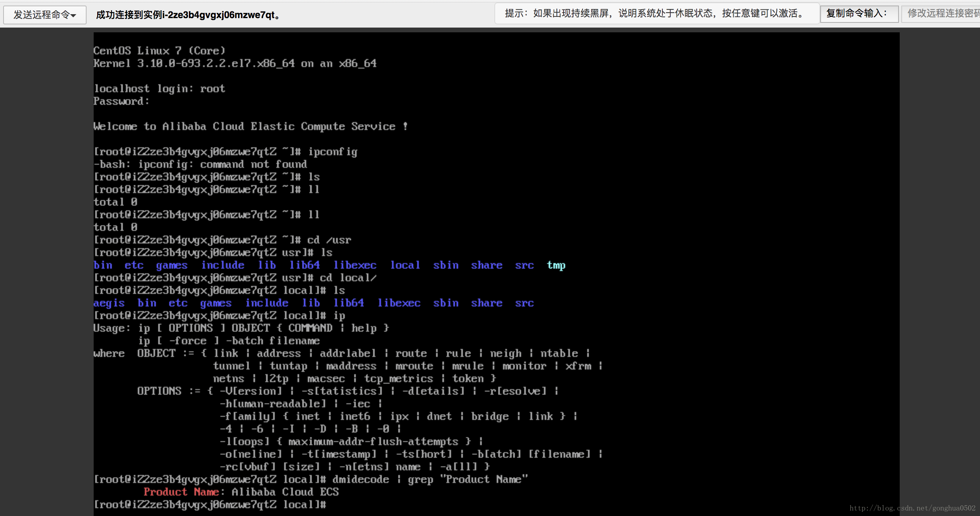The width and height of the screenshot is (980, 516).
Task: Open the 发送远程命令 dropdown
Action: pyautogui.click(x=44, y=15)
